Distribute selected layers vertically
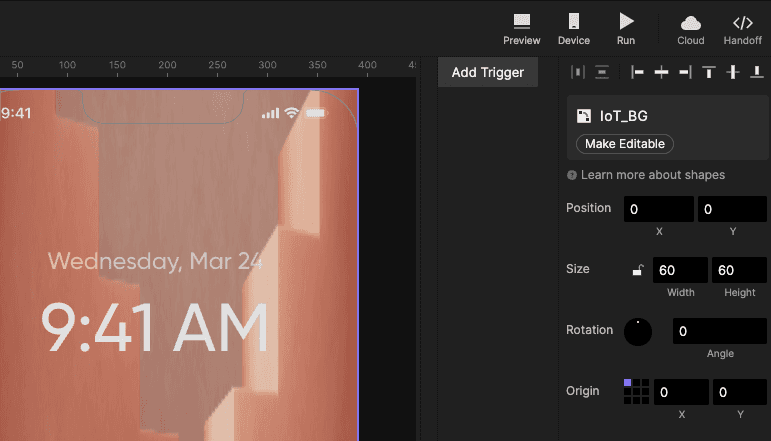Screen dimensions: 771x441 click(602, 72)
